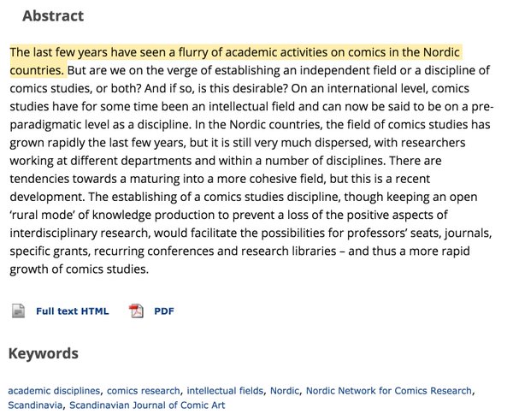Click the Abstract heading
This screenshot has height=420, width=513.
(x=53, y=16)
